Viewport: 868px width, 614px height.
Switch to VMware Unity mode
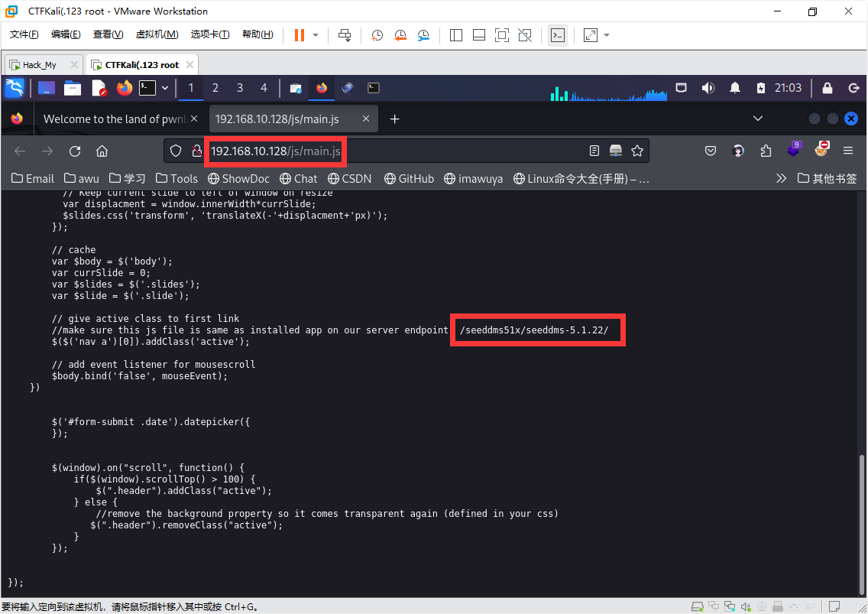tap(525, 35)
